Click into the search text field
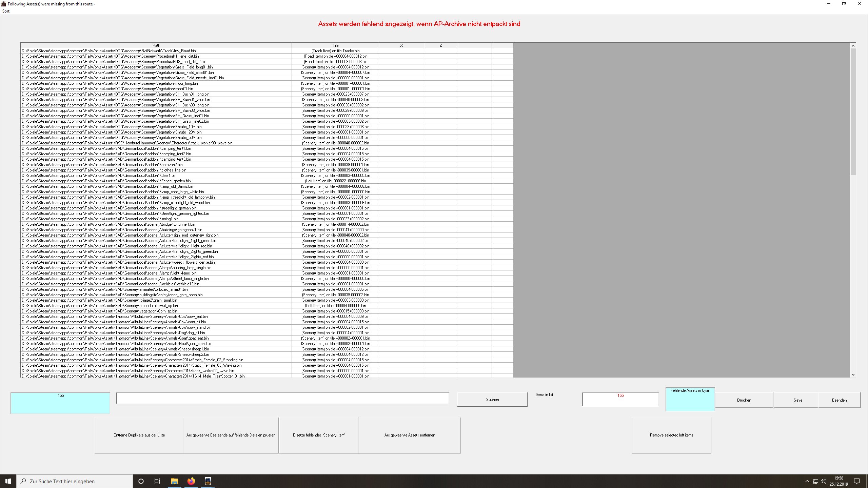 [x=282, y=399]
